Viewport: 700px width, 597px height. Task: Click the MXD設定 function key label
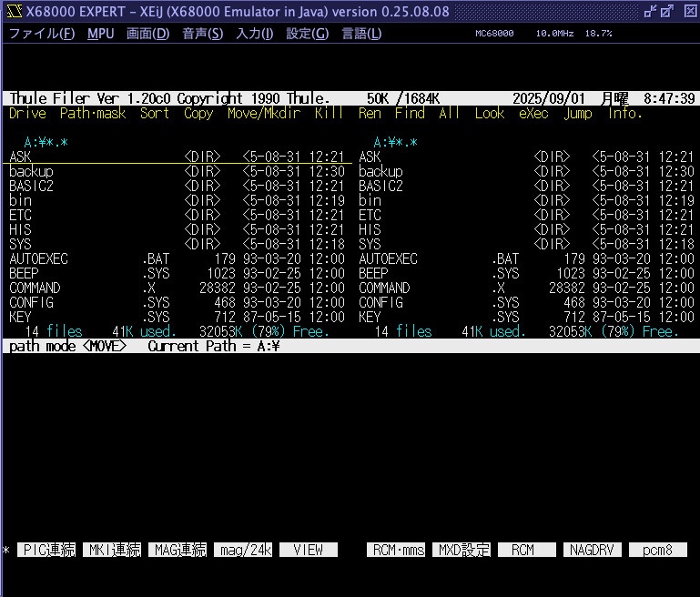click(x=464, y=550)
